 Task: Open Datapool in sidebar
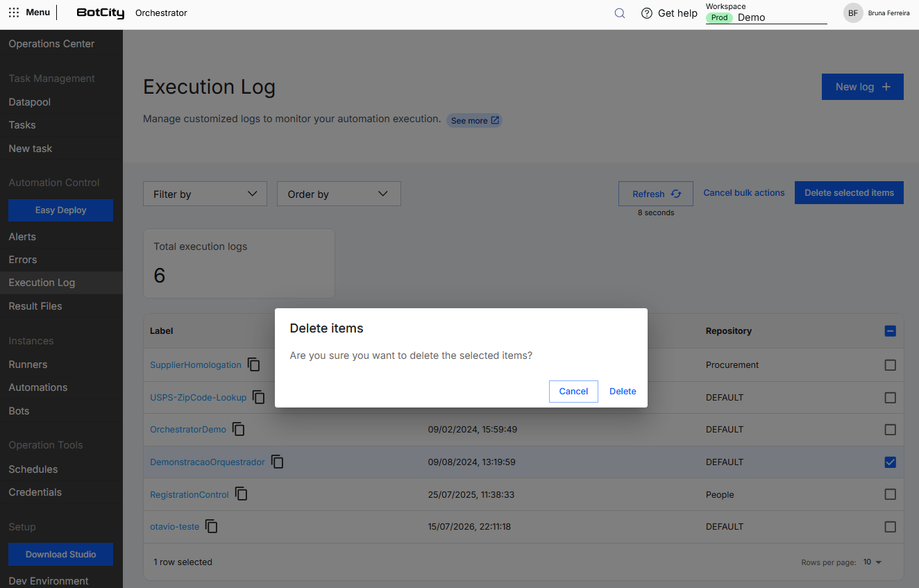click(30, 102)
